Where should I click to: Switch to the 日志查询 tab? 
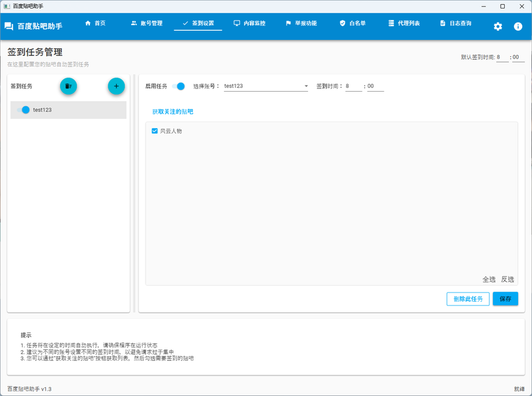pos(456,23)
